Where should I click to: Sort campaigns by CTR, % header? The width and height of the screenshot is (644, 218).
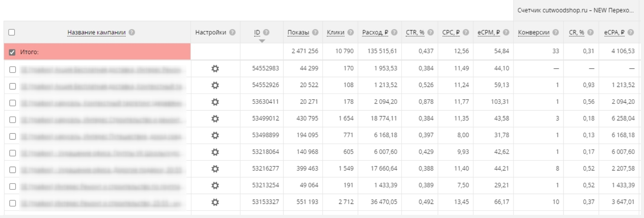point(415,33)
